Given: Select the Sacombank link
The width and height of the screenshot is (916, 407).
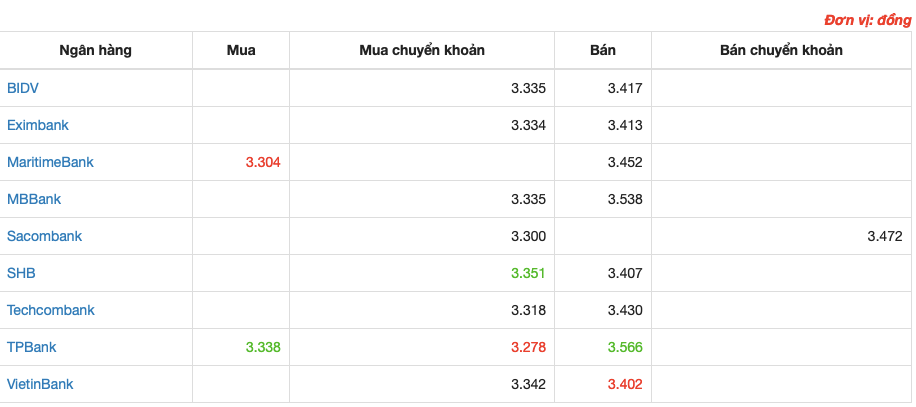Looking at the screenshot, I should coord(44,236).
